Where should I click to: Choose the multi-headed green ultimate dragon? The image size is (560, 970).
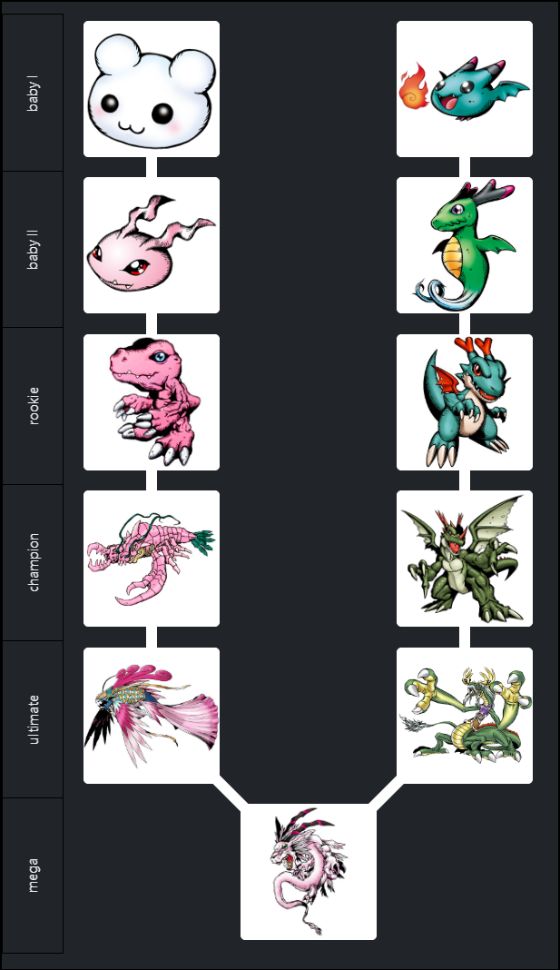(464, 716)
